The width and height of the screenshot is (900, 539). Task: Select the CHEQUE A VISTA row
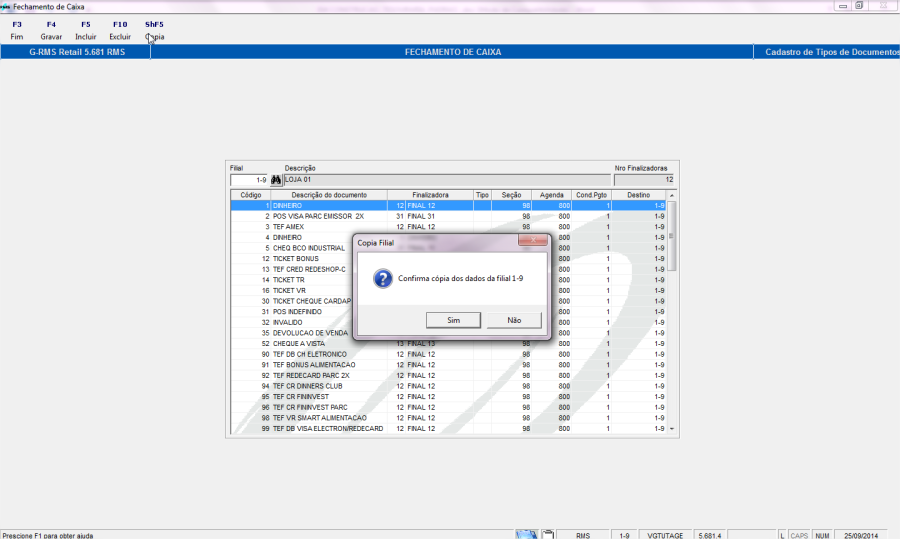448,344
